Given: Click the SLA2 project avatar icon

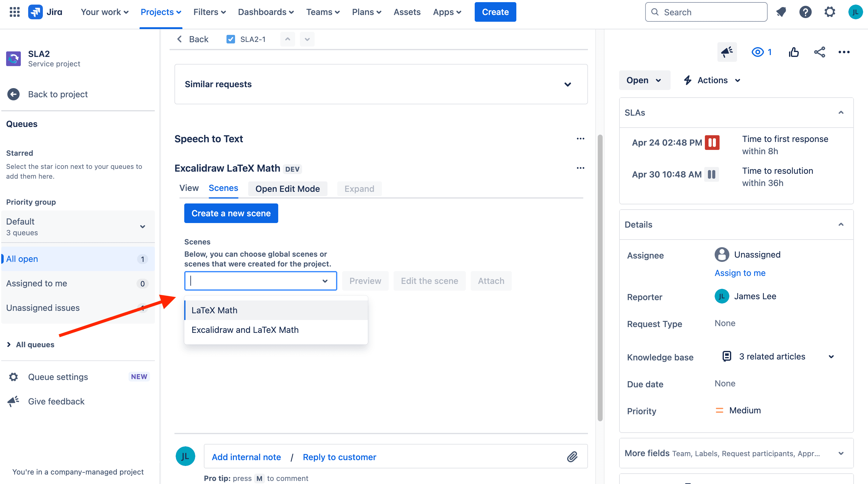Looking at the screenshot, I should [13, 59].
